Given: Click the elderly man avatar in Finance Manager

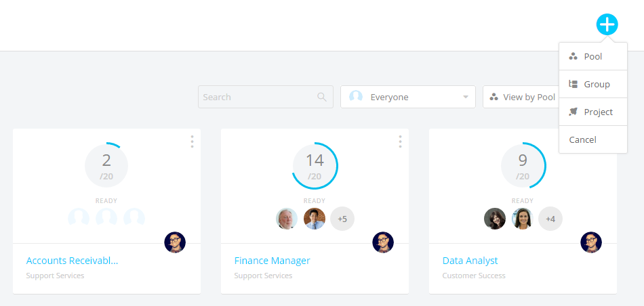Looking at the screenshot, I should pyautogui.click(x=287, y=219).
